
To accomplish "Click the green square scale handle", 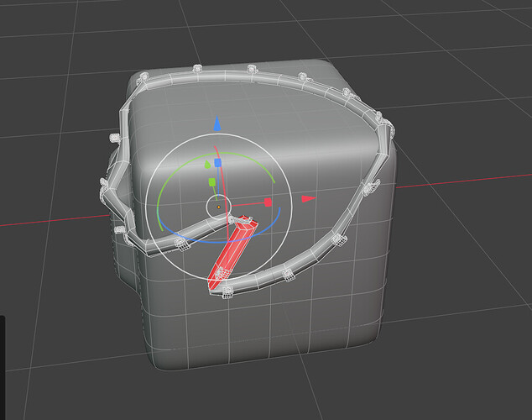I will click(212, 182).
